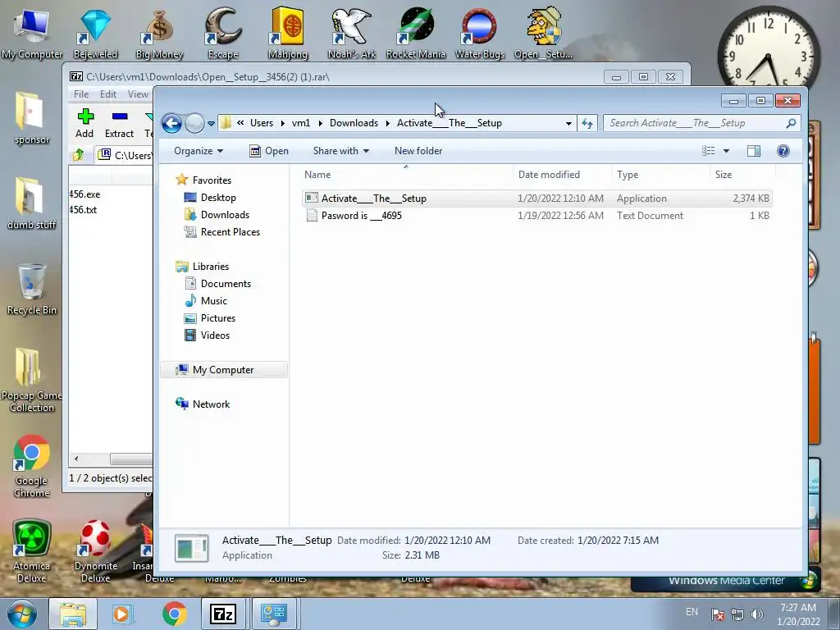
Task: Click the Atomica Deluxe desktop shortcut
Action: [32, 551]
